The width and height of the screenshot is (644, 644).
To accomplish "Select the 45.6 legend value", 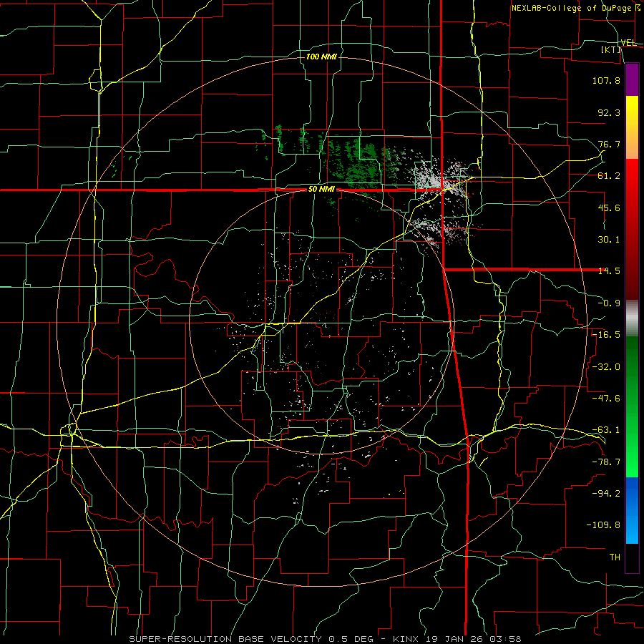I will (x=609, y=208).
